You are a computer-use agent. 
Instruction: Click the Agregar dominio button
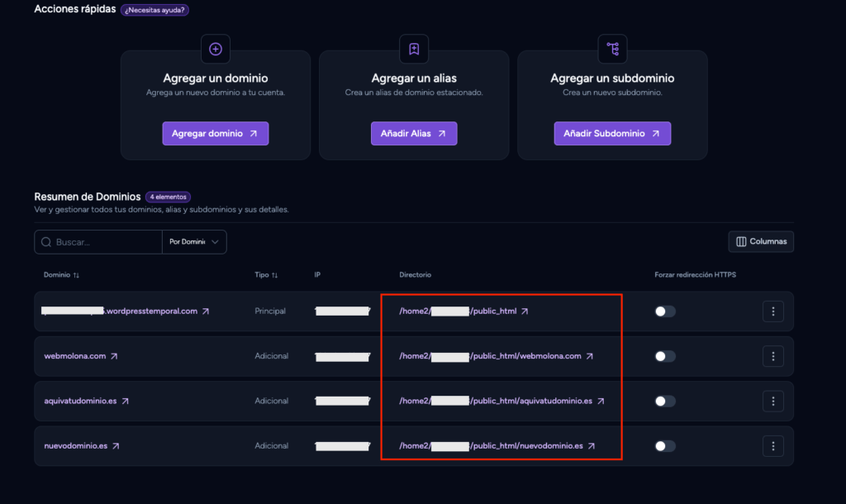point(216,133)
